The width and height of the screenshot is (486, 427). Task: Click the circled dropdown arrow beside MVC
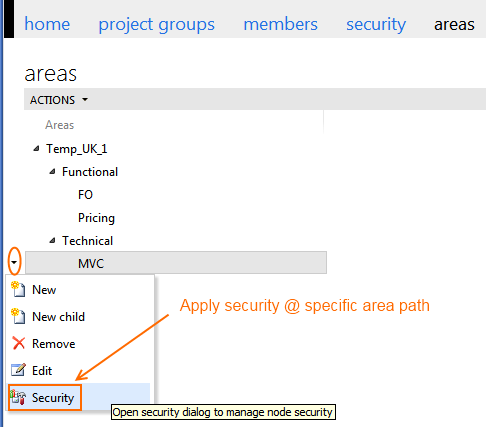tap(14, 262)
